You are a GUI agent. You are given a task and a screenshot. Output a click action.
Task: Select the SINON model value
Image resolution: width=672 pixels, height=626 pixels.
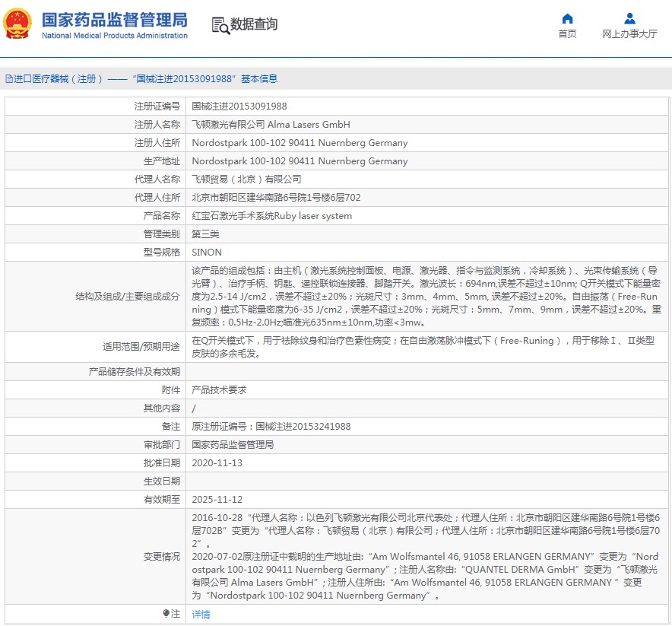[207, 253]
